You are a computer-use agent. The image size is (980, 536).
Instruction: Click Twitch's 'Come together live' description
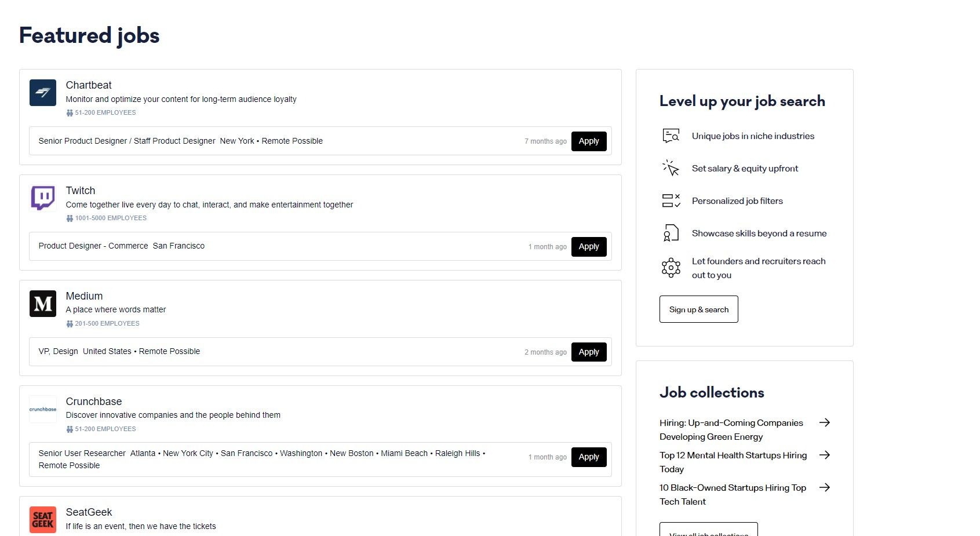coord(209,205)
